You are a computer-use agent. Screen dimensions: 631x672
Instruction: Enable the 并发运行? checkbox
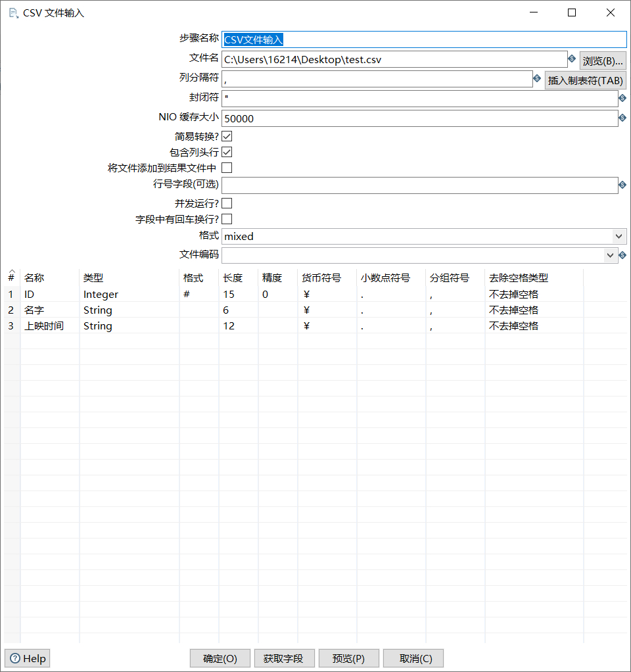click(227, 203)
